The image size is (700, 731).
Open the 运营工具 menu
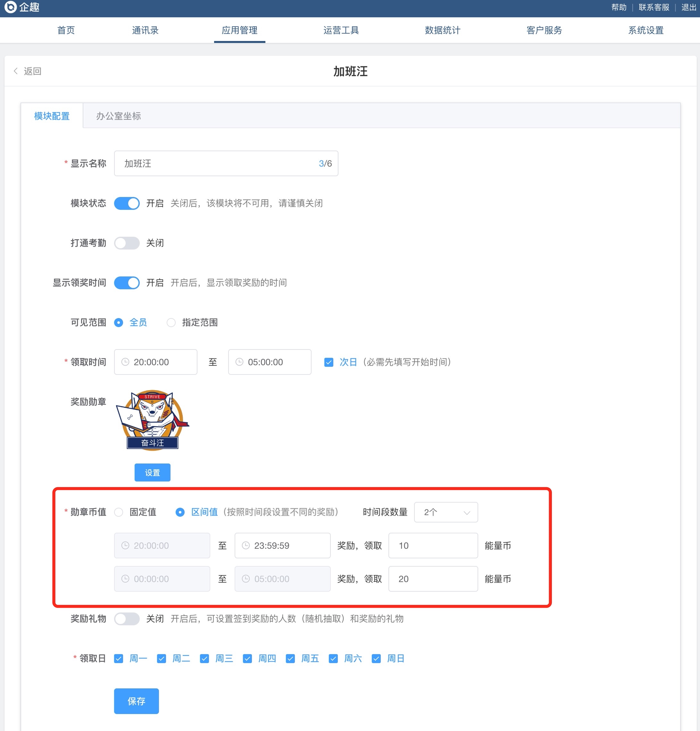[341, 30]
